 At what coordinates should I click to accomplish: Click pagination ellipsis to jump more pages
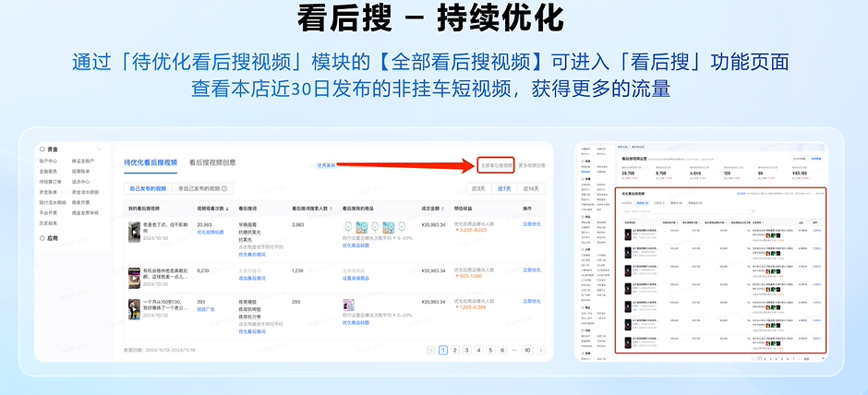(x=514, y=351)
